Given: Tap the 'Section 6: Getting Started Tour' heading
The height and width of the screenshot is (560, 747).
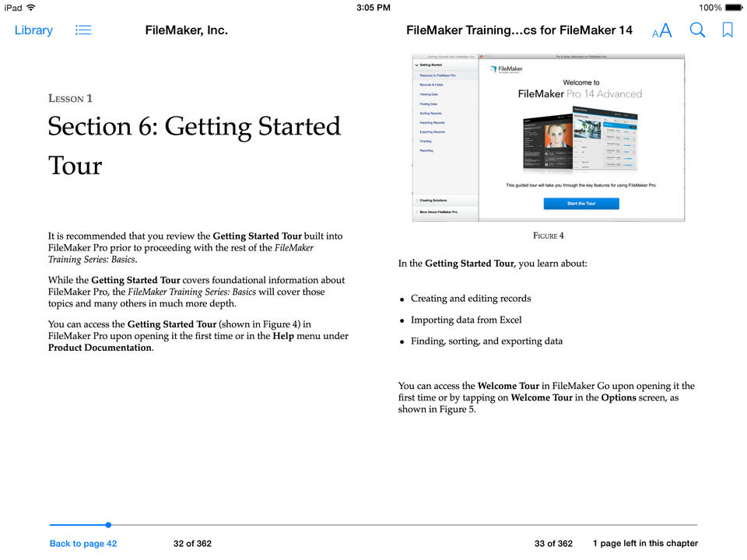Looking at the screenshot, I should (x=195, y=145).
